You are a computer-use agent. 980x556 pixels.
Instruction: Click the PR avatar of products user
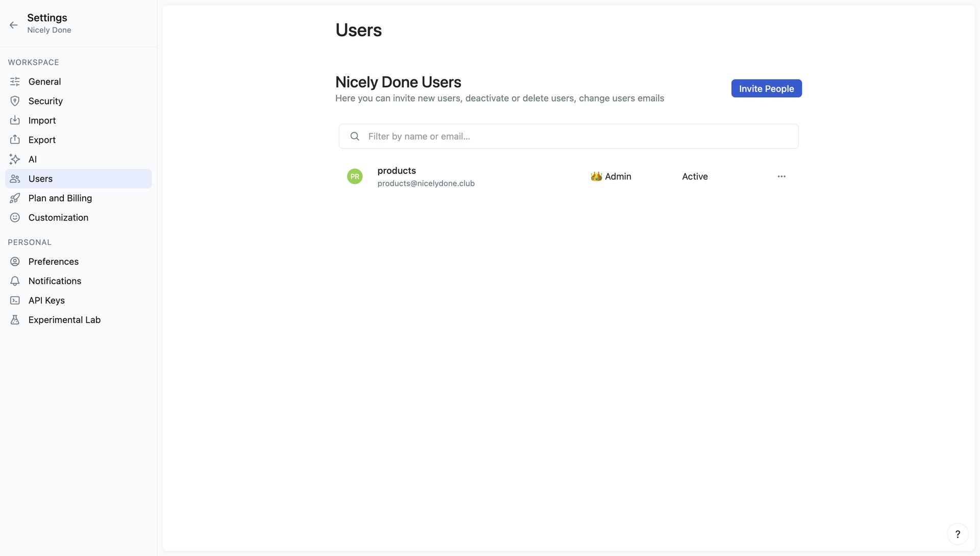click(x=354, y=176)
